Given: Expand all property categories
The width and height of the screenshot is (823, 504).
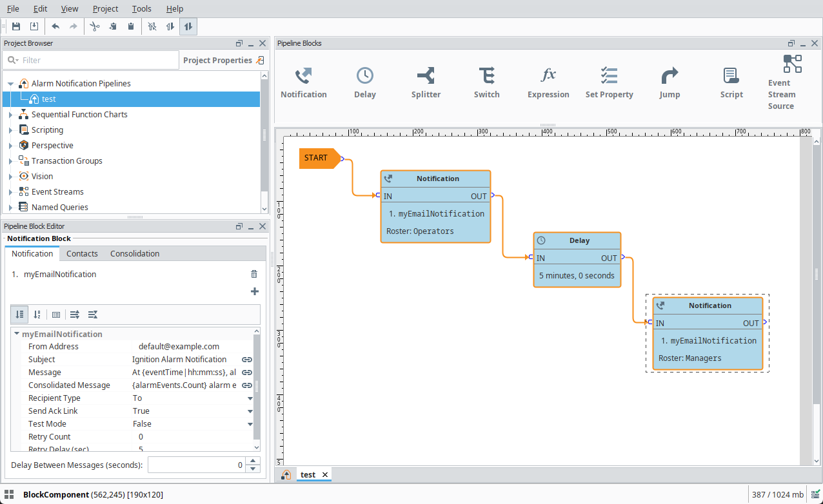Looking at the screenshot, I should click(x=75, y=315).
